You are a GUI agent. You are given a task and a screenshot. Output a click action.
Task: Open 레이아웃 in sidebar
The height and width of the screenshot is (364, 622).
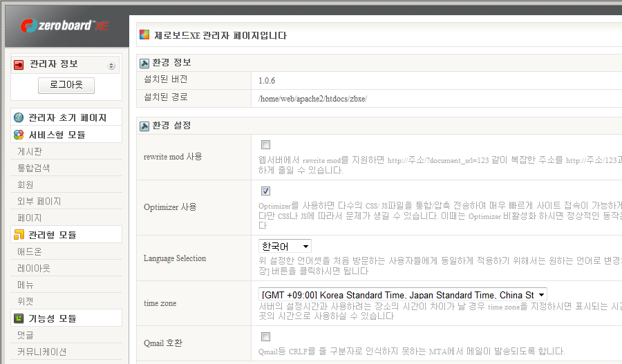click(34, 268)
